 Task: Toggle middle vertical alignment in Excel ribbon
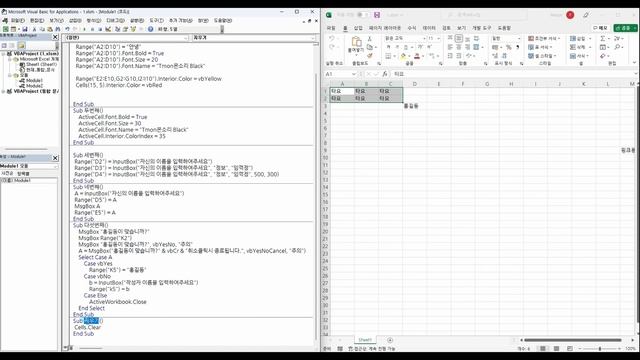[x=459, y=38]
